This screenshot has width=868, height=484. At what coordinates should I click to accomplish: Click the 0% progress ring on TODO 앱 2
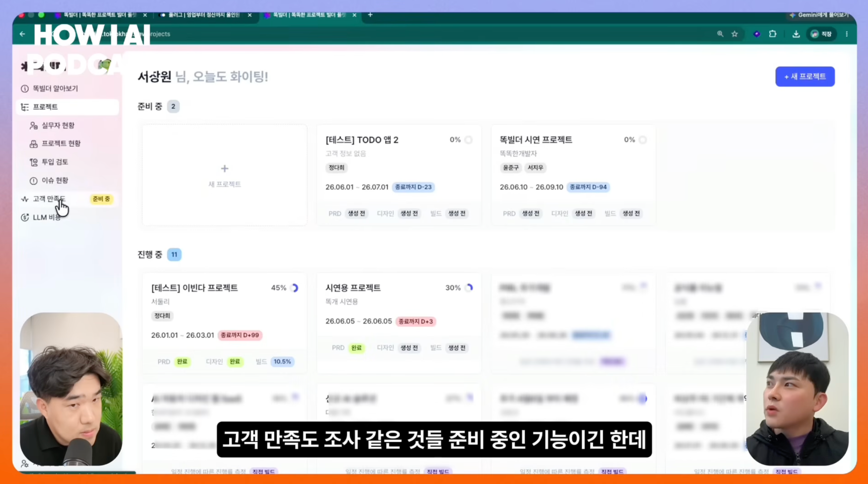click(469, 140)
